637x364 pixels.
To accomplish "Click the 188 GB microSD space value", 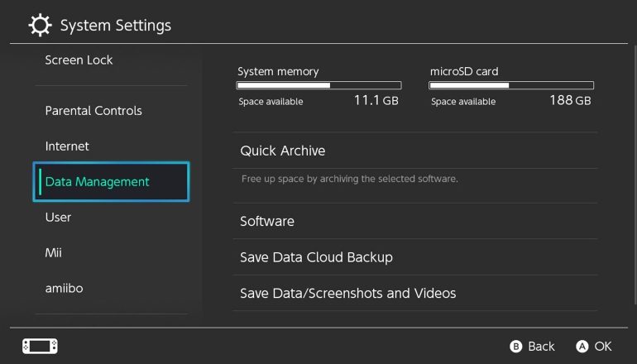I will click(570, 101).
